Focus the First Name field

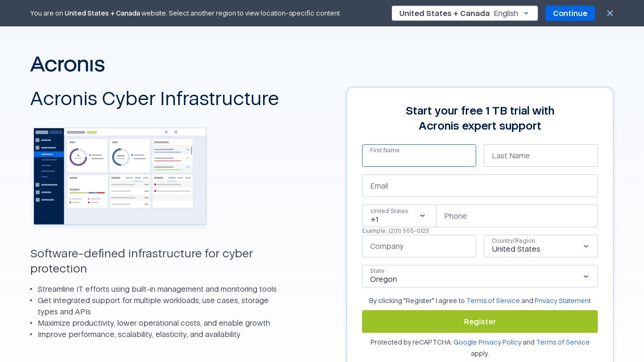419,156
